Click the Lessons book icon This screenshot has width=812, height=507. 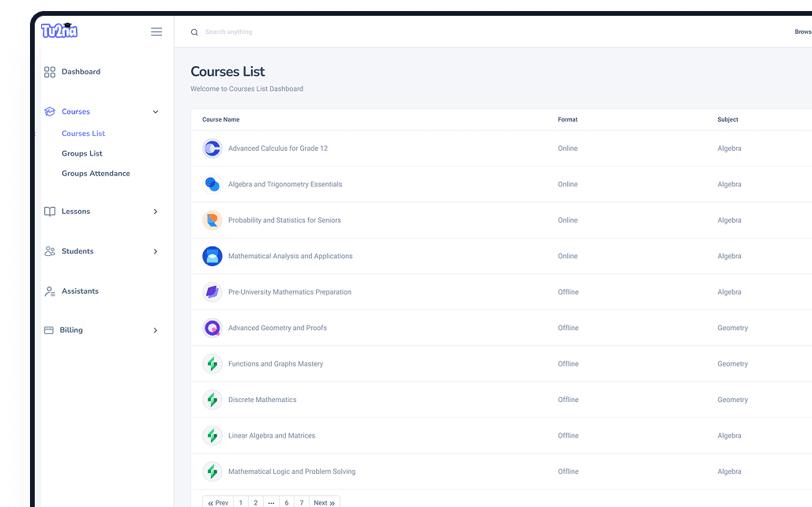(50, 212)
